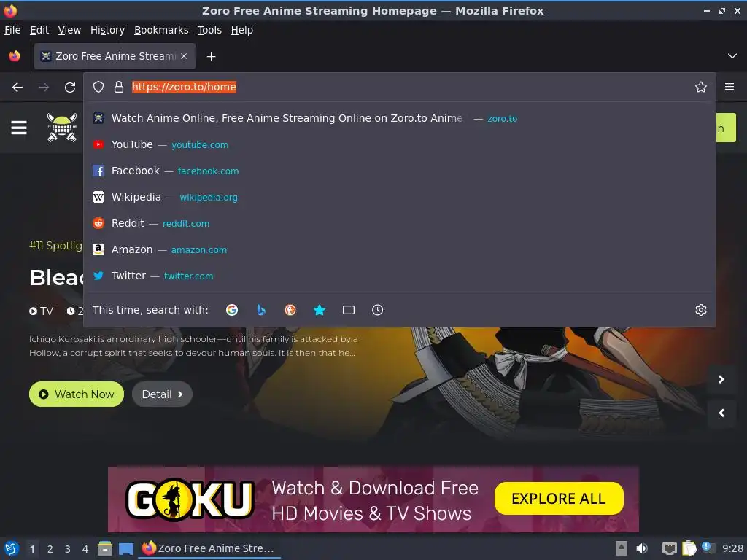The image size is (747, 560).
Task: Open the Detail button for Bleach
Action: click(x=162, y=394)
